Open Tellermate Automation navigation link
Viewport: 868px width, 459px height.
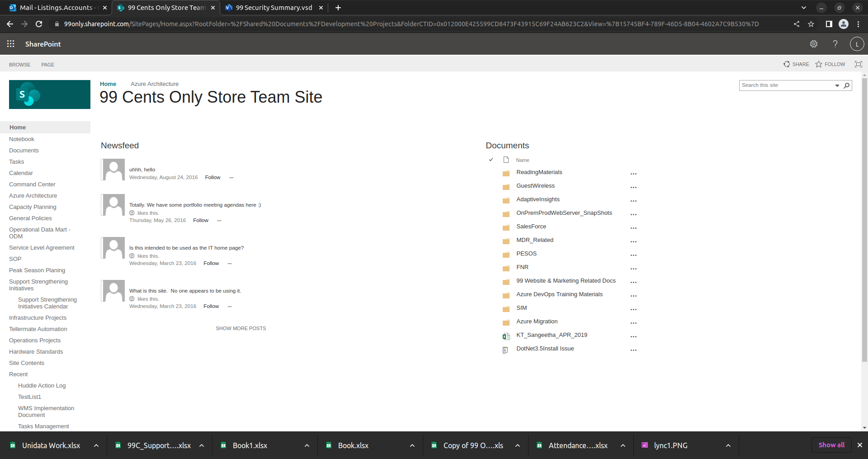[38, 329]
